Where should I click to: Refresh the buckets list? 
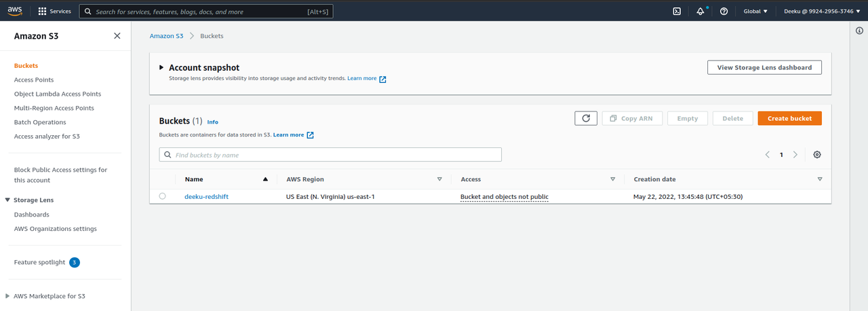(586, 118)
